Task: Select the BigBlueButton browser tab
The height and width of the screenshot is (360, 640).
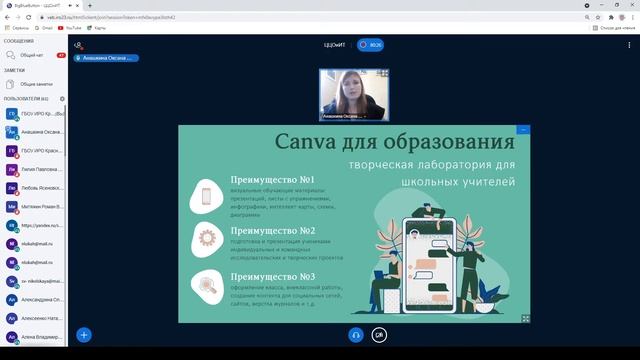Action: [42, 6]
